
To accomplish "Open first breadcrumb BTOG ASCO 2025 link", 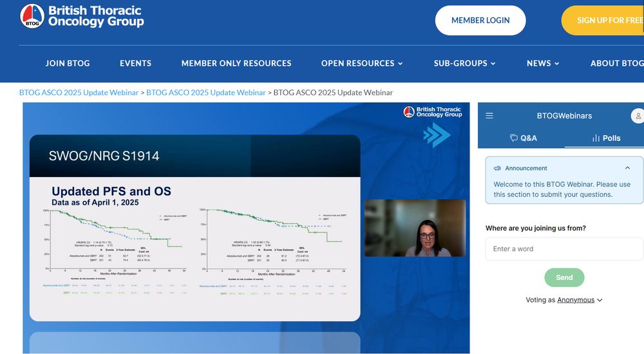I will pyautogui.click(x=79, y=93).
